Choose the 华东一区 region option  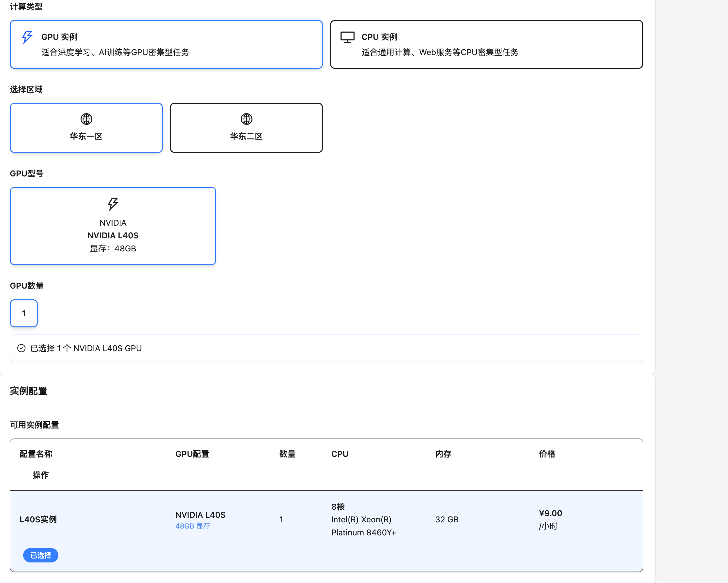pos(86,128)
